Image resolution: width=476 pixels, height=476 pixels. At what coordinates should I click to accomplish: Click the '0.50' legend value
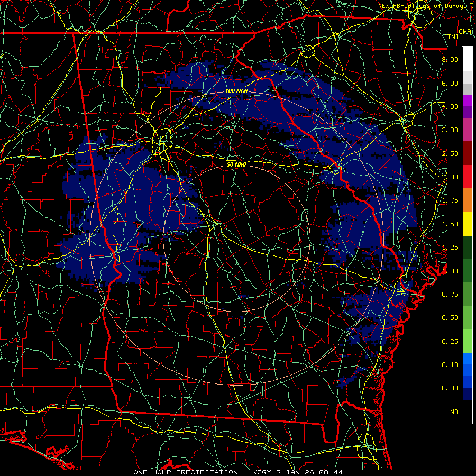[450, 318]
